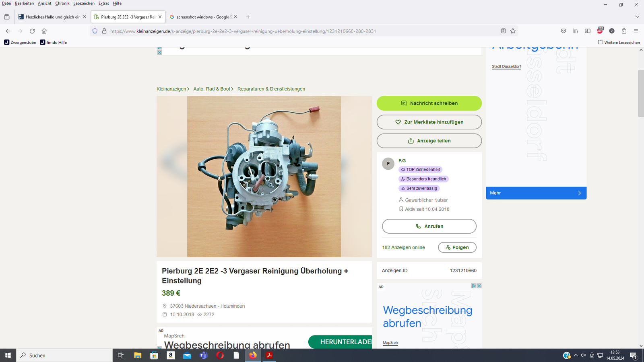Click the Anzeige teilen button

[x=429, y=141]
